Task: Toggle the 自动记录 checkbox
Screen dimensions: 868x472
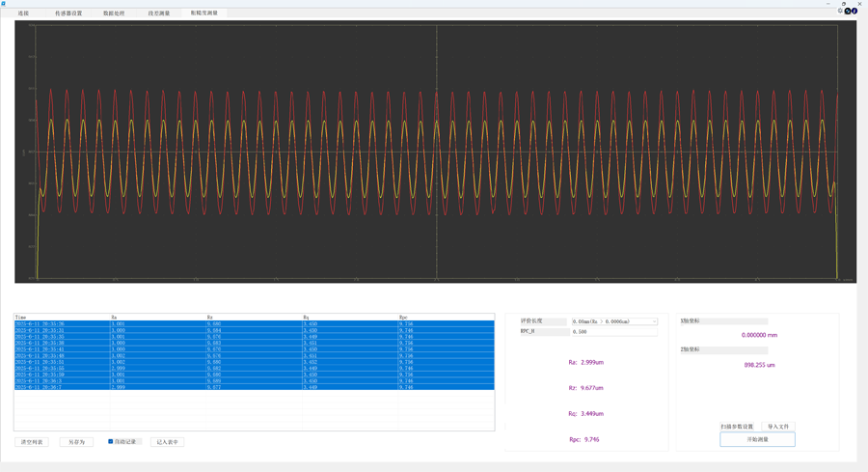Action: [111, 442]
